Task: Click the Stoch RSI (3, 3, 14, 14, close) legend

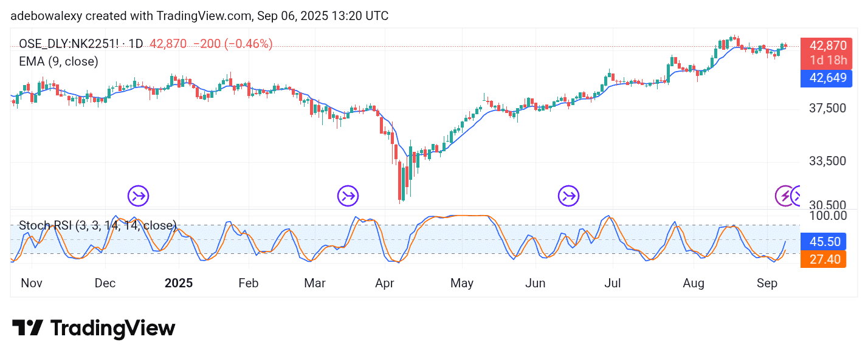Action: point(97,225)
